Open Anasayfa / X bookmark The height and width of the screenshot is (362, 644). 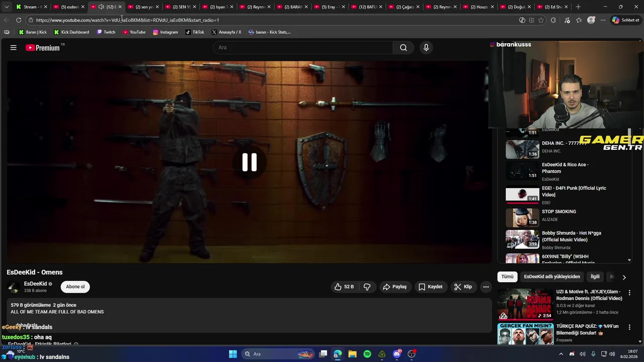(x=226, y=32)
